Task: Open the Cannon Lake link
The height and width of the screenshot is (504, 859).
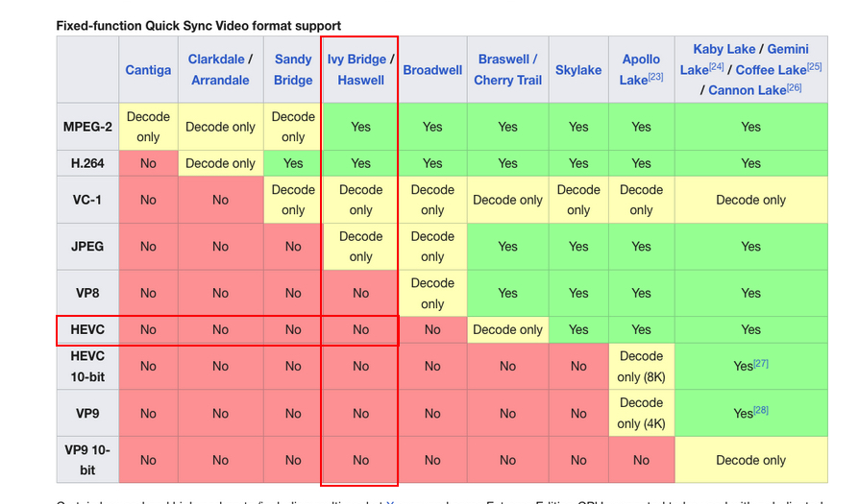Action: pos(745,90)
